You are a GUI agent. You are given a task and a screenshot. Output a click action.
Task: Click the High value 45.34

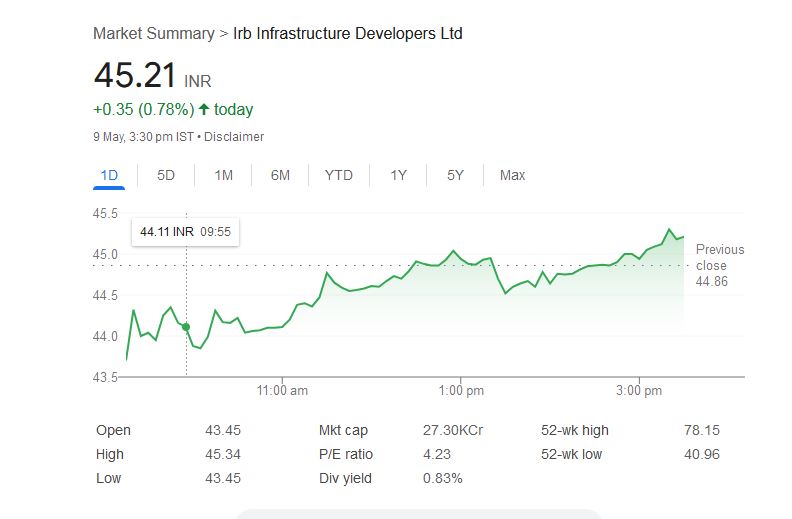(223, 454)
